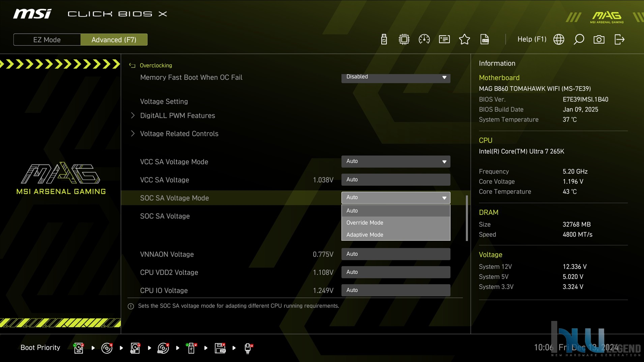
Task: Switch to EZ Mode
Action: [47, 39]
